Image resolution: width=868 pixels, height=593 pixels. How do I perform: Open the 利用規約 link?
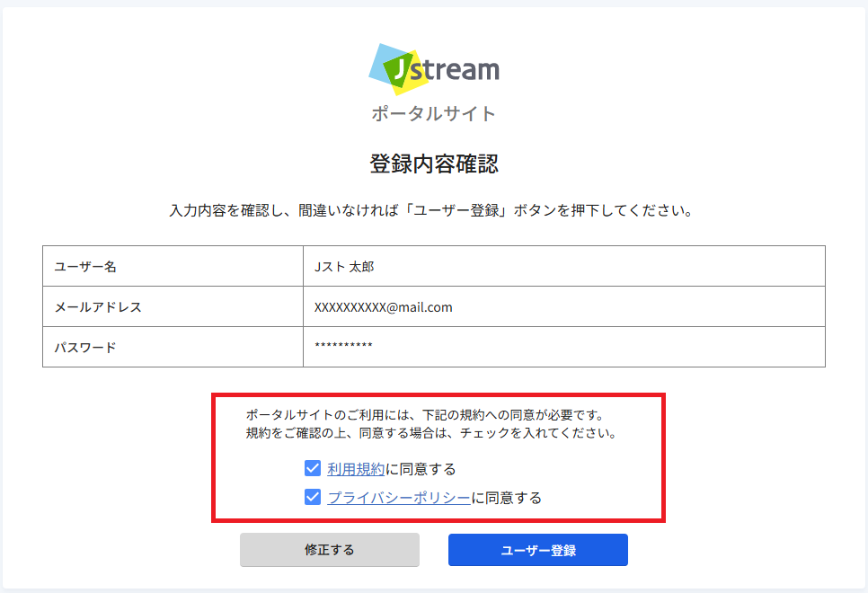[356, 469]
